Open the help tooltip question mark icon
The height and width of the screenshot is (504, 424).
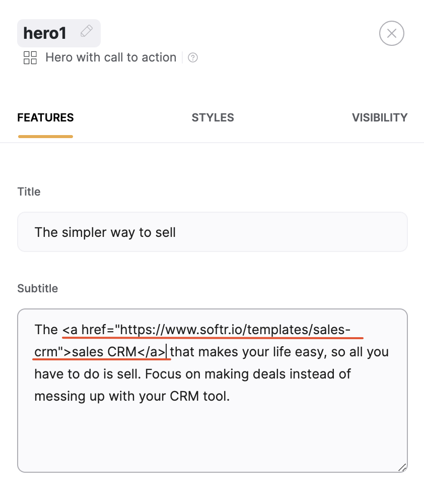192,57
